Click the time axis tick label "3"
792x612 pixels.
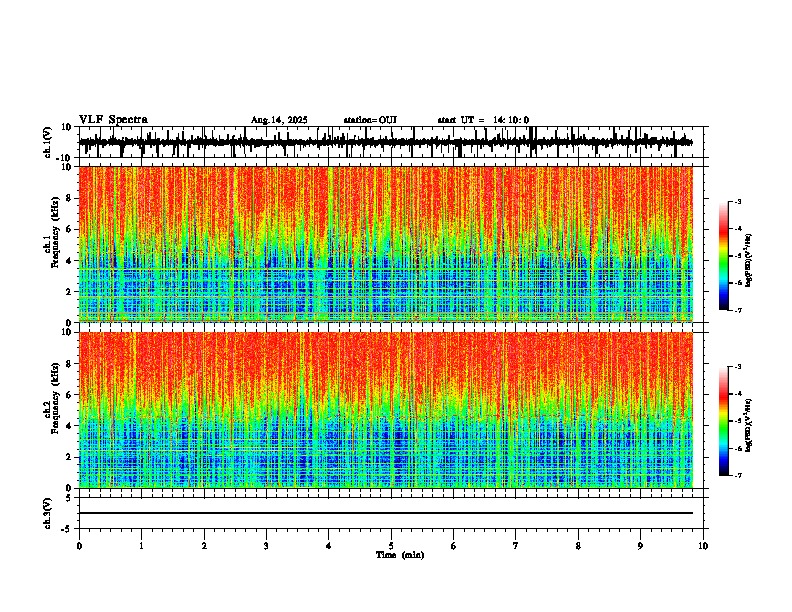tap(266, 546)
